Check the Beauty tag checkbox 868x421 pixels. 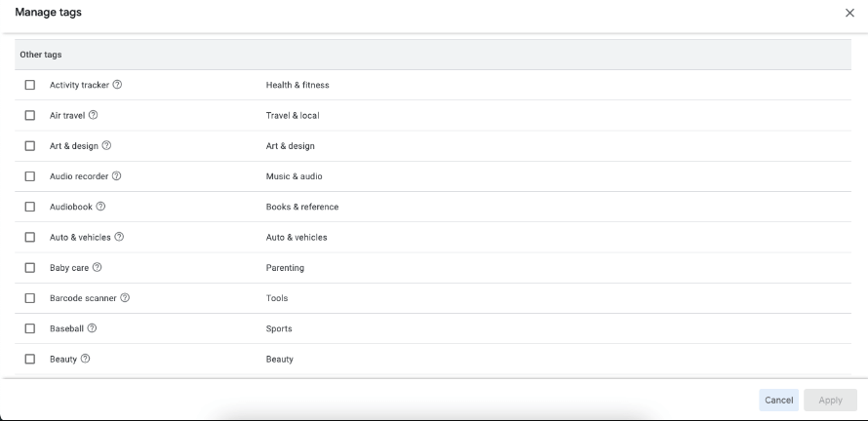pos(30,359)
